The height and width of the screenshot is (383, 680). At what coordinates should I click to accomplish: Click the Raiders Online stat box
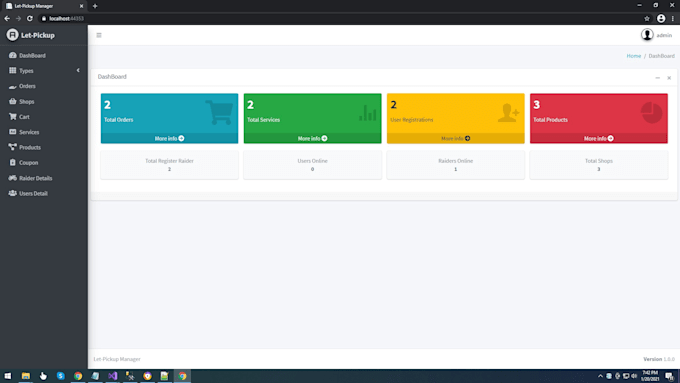(455, 165)
